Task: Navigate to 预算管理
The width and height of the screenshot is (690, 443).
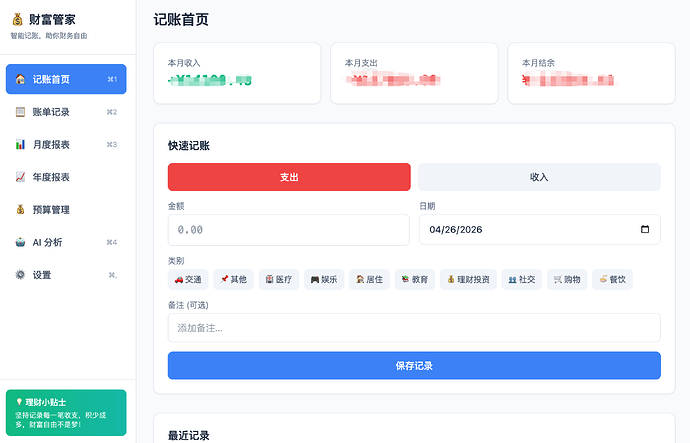Action: (66, 209)
